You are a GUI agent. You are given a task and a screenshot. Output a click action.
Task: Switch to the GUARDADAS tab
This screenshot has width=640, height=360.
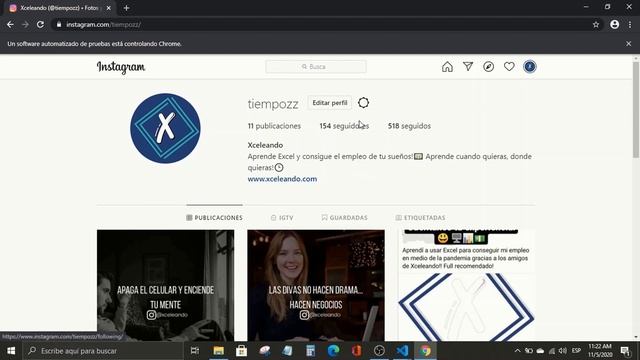(344, 218)
